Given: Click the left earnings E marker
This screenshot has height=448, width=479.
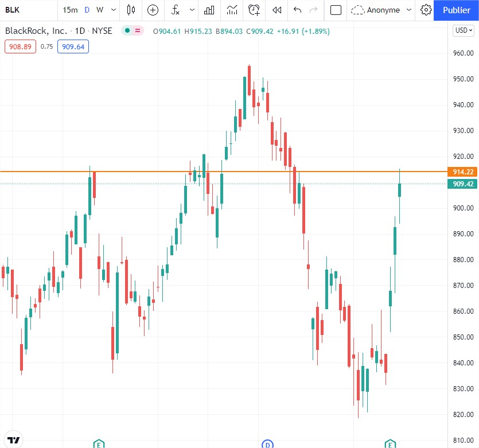Looking at the screenshot, I should 99,444.
